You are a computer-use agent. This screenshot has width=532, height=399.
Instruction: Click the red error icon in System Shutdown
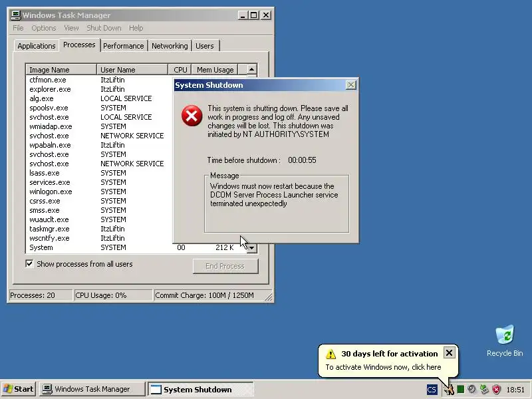coord(192,116)
